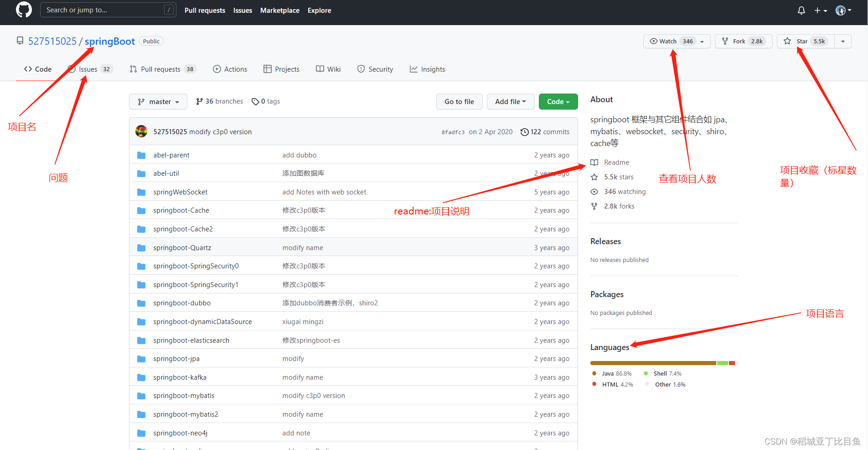The width and height of the screenshot is (868, 450).
Task: Open the springboot-SpringSecurity0 folder
Action: (x=196, y=266)
